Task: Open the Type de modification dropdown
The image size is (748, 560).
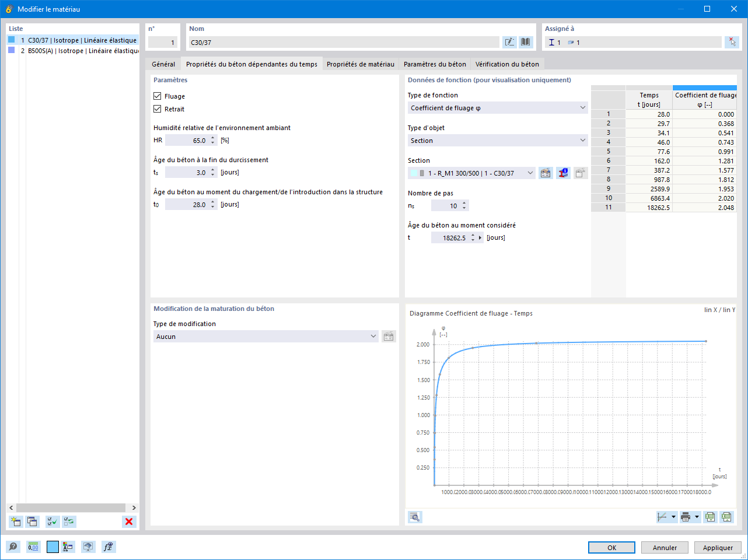Action: point(266,337)
